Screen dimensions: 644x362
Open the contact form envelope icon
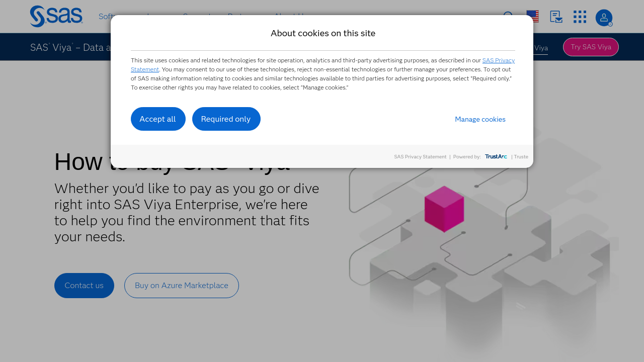click(556, 17)
